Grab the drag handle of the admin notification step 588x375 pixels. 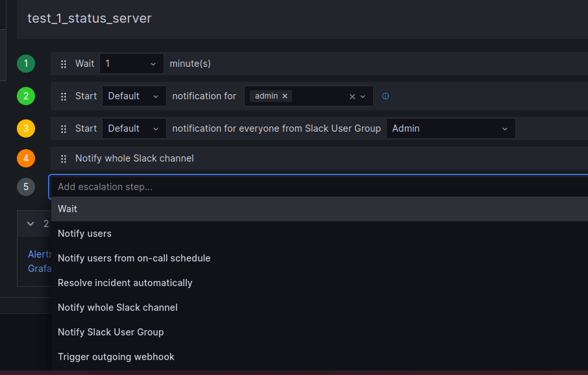64,97
